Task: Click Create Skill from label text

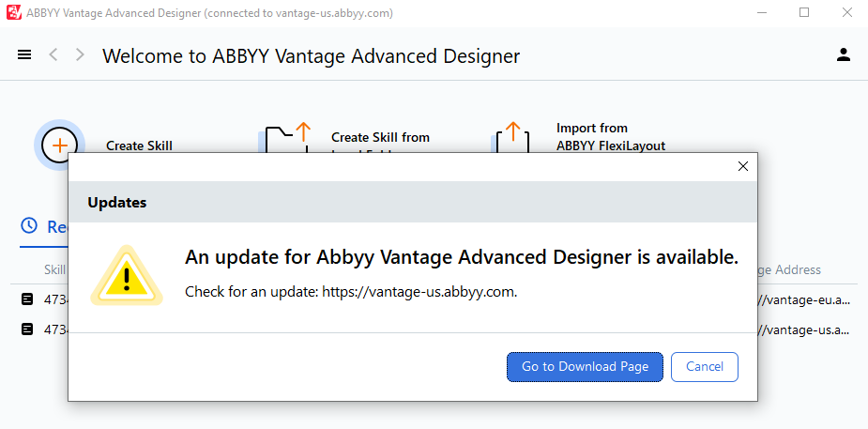Action: tap(380, 137)
